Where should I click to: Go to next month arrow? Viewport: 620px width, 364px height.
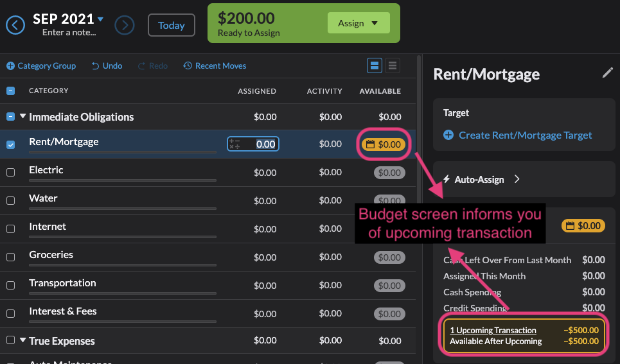pyautogui.click(x=125, y=25)
